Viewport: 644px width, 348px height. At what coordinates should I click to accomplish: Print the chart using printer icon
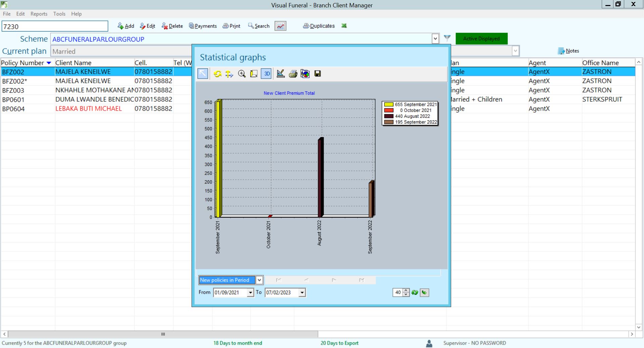[293, 74]
